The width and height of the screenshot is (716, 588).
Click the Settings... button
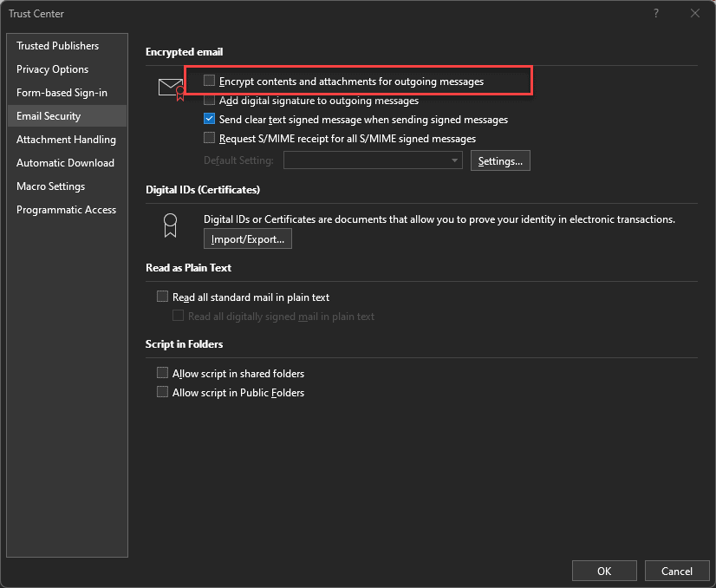(500, 160)
